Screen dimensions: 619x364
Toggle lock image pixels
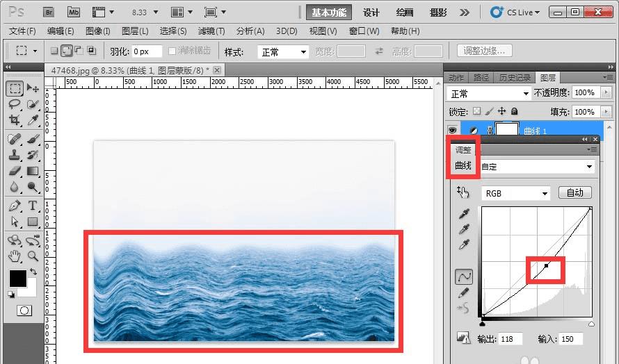[489, 111]
